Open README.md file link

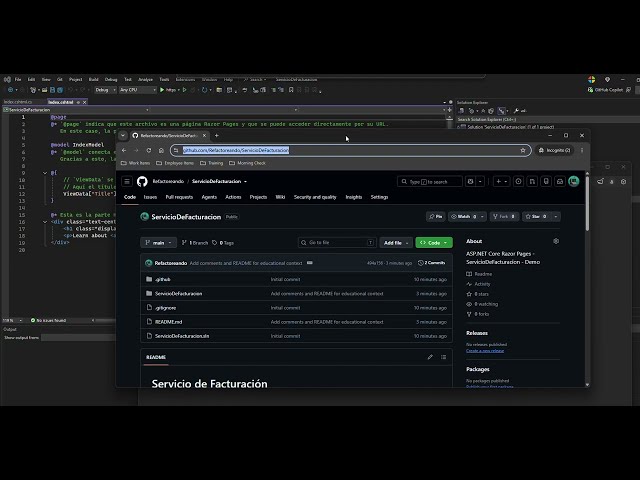[169, 322]
